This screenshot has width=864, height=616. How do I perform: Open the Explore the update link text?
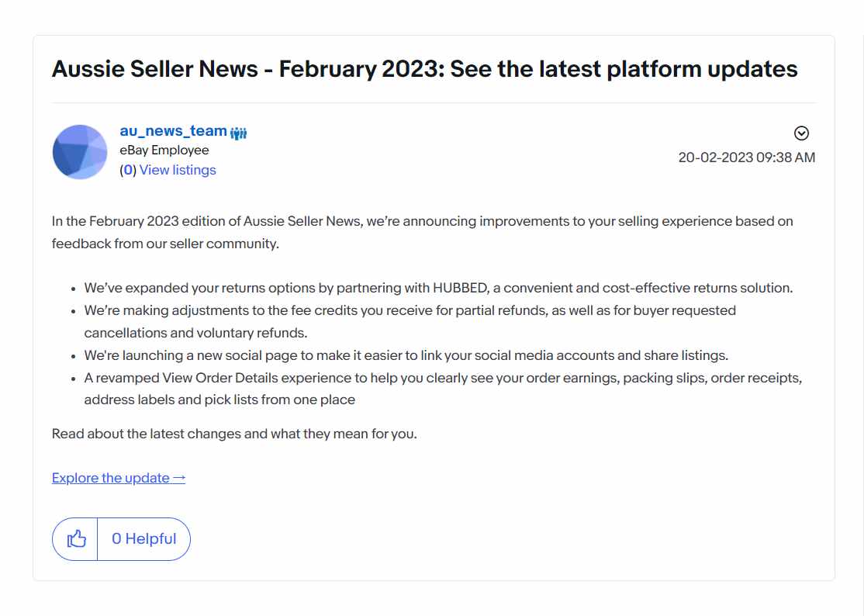[x=111, y=478]
